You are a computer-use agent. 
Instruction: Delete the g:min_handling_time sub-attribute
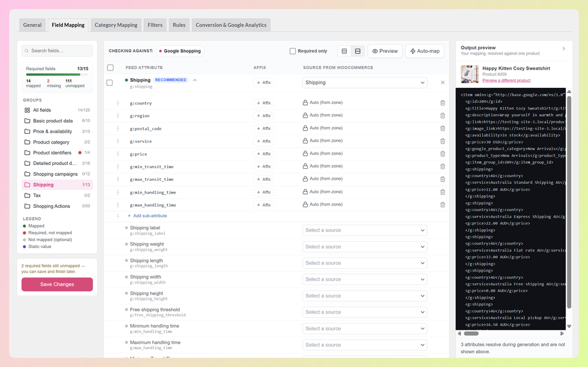pos(443,192)
